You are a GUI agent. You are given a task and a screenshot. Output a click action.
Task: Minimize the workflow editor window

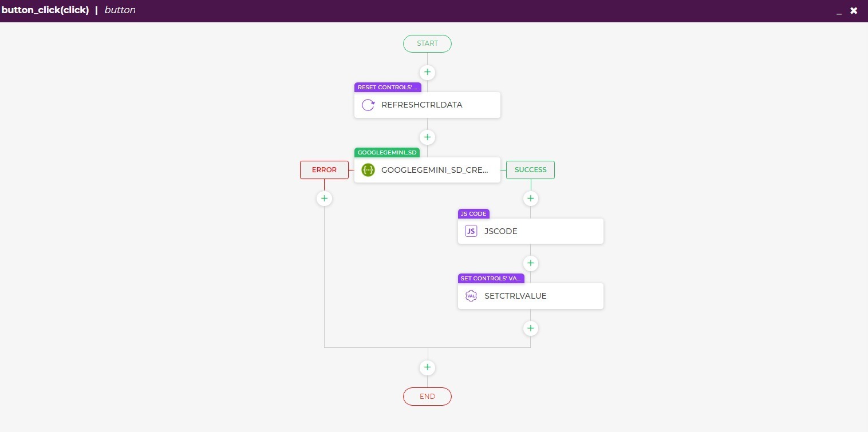[x=839, y=11]
